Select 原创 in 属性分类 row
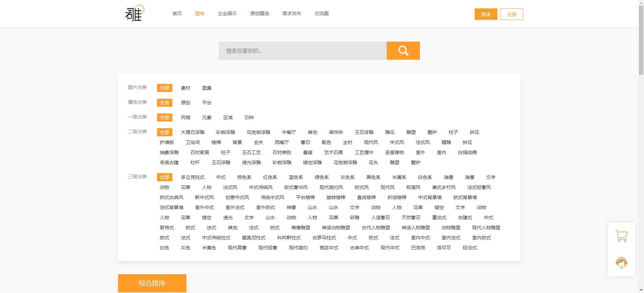 pyautogui.click(x=186, y=103)
